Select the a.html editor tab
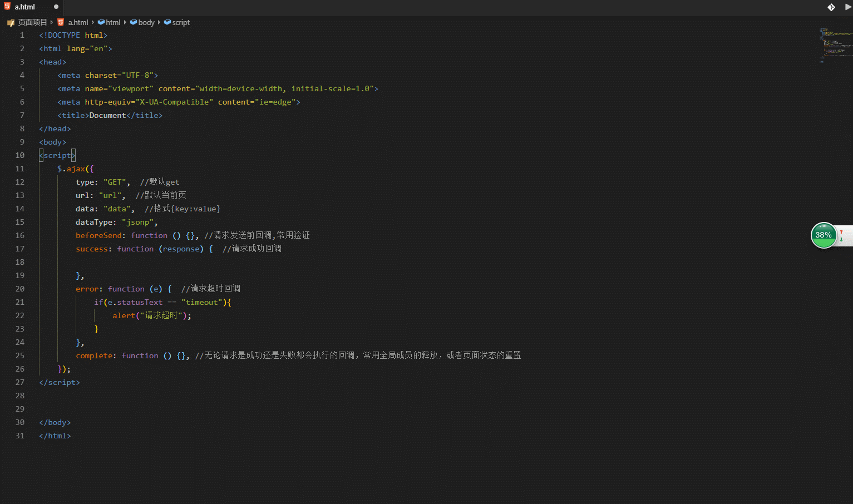The image size is (853, 504). [32, 7]
